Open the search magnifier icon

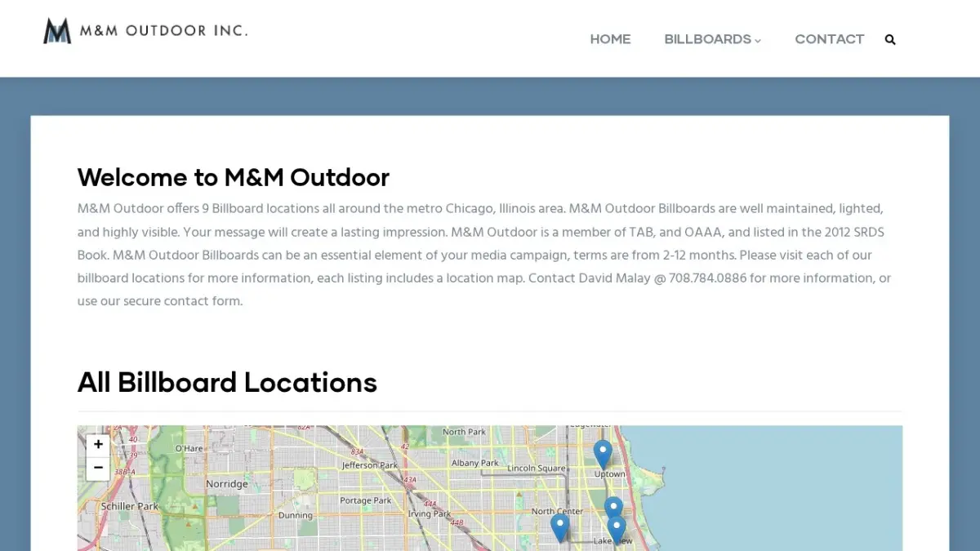[x=890, y=39]
